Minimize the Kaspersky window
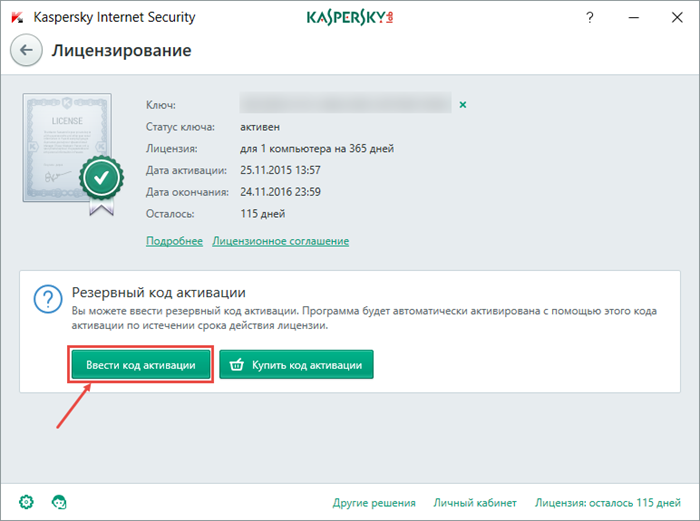 point(633,17)
